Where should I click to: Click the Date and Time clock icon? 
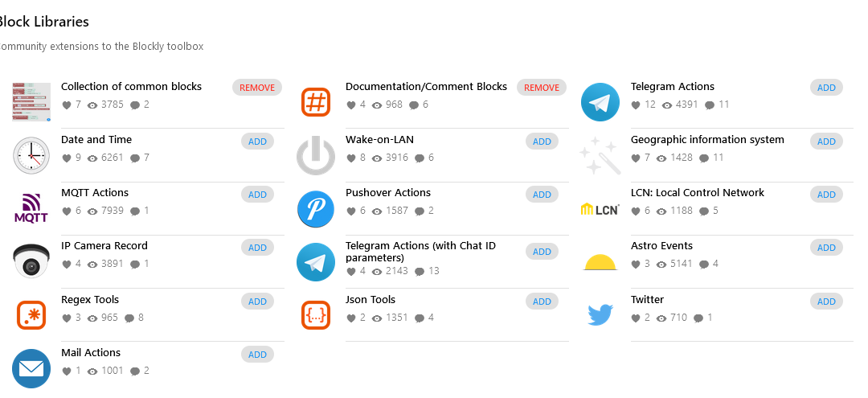(31, 155)
